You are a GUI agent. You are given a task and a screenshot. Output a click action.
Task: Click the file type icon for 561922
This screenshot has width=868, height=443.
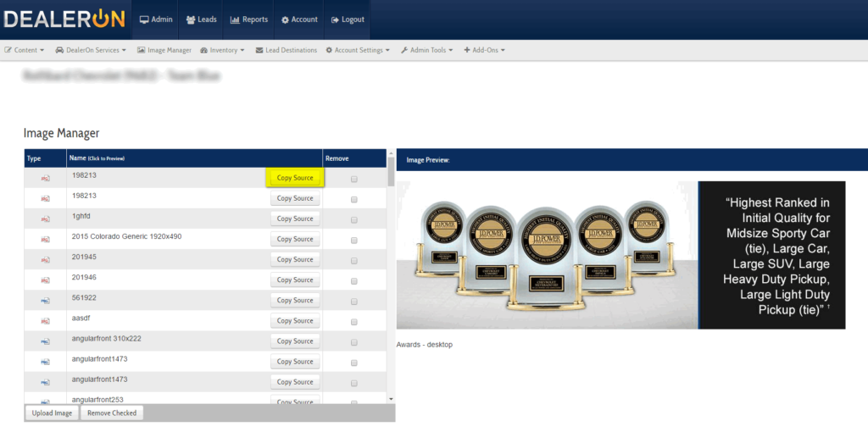(46, 301)
